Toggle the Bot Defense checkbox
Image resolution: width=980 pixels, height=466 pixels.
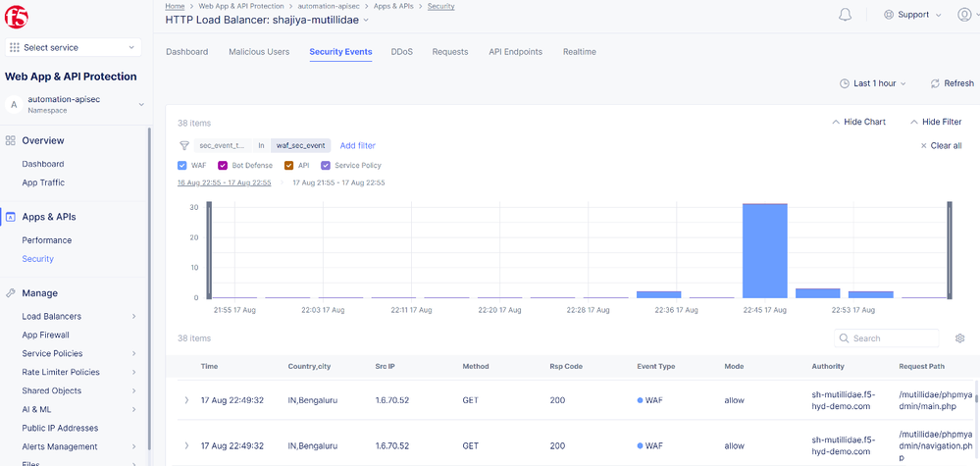click(x=223, y=166)
